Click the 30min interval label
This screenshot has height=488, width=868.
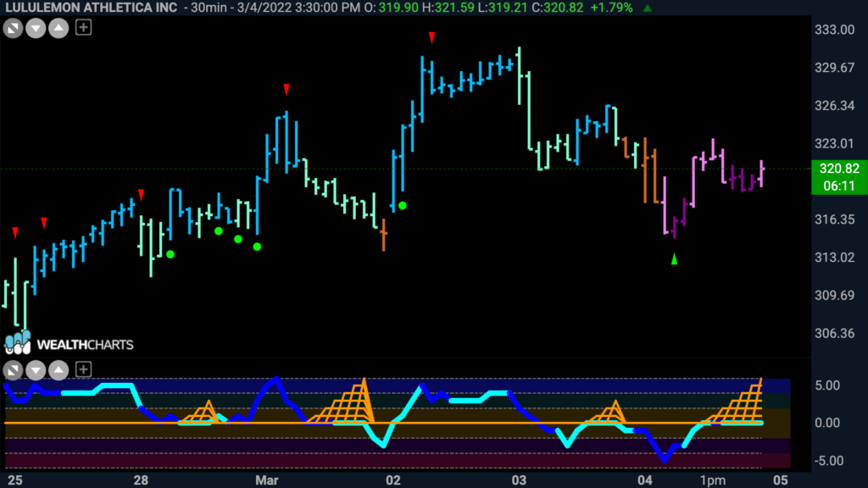209,8
